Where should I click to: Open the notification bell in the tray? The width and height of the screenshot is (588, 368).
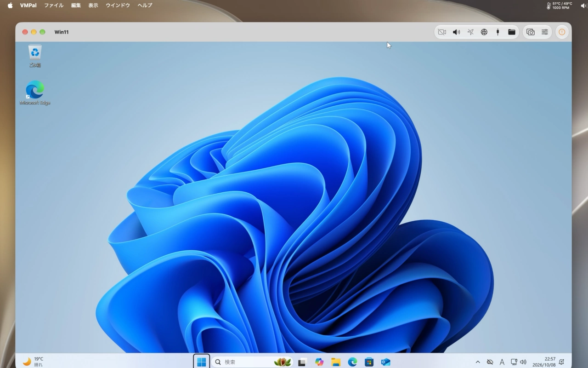point(561,362)
